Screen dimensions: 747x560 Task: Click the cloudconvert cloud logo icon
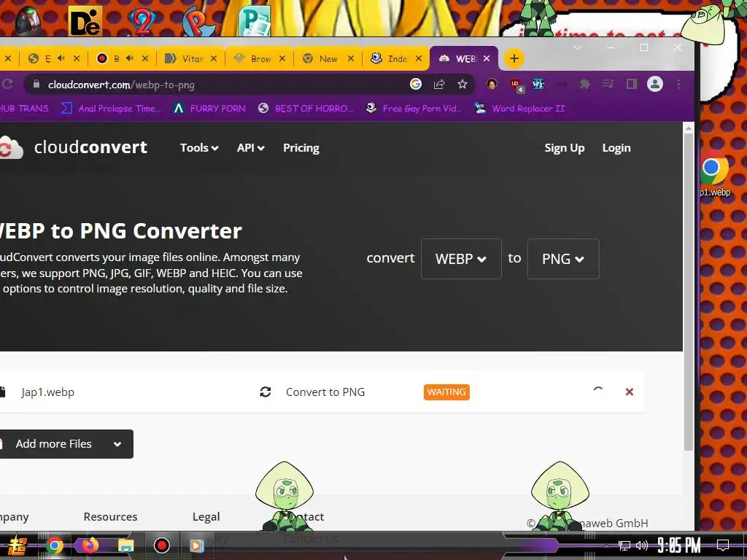[10, 147]
